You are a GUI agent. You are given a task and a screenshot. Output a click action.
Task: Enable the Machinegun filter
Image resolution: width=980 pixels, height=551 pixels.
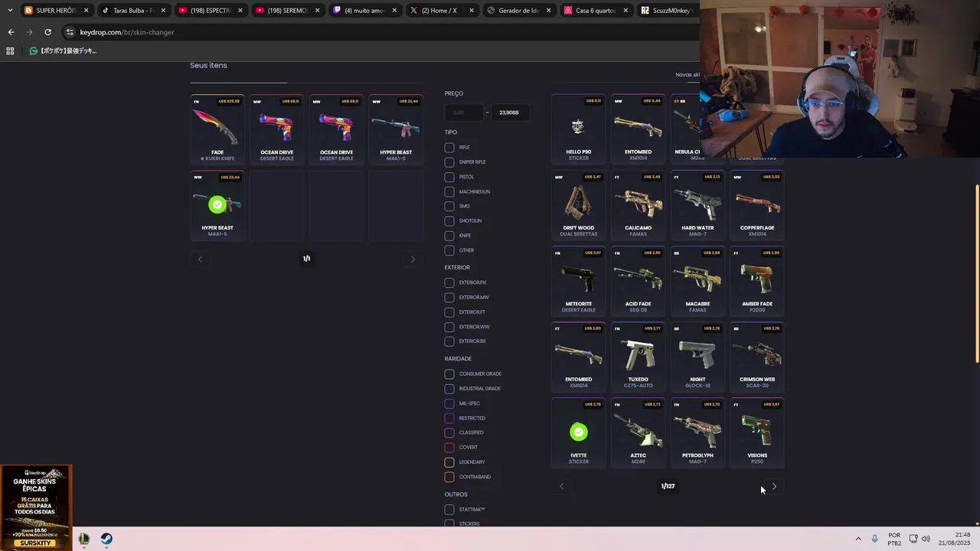(x=449, y=191)
